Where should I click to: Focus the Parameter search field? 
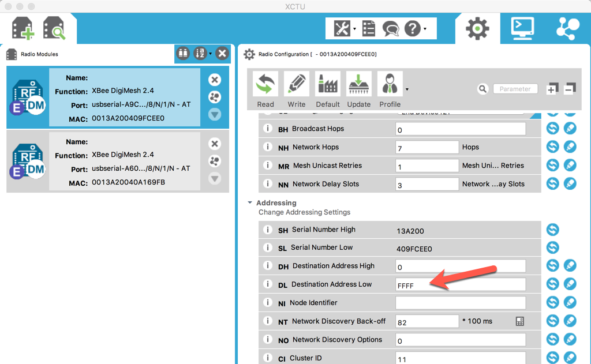[x=515, y=89]
